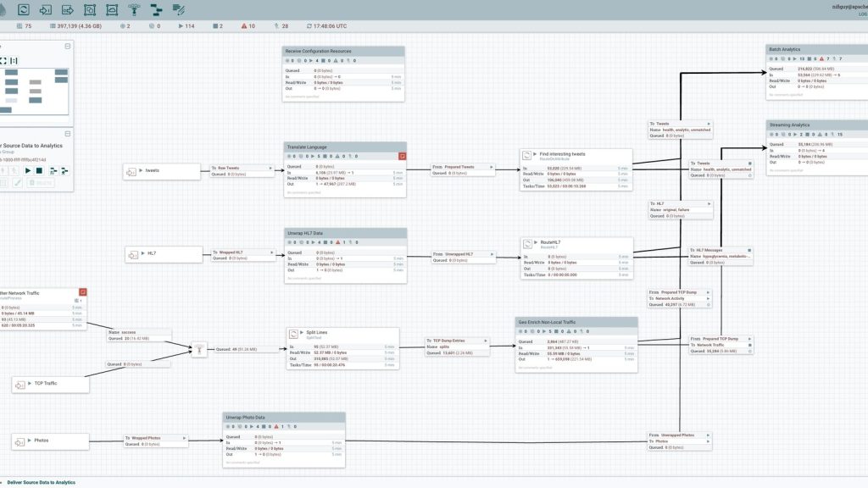
Task: Click the From Prepared Tweets connection label
Action: tap(463, 169)
